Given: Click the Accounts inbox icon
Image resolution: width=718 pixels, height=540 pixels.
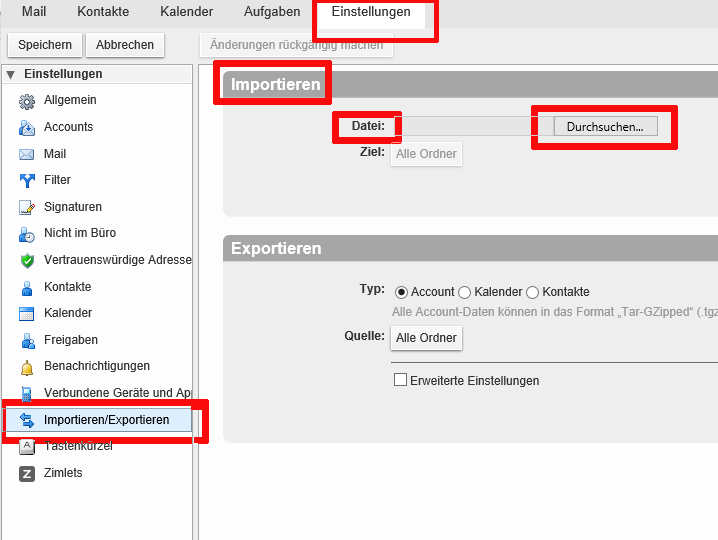Looking at the screenshot, I should tap(27, 128).
